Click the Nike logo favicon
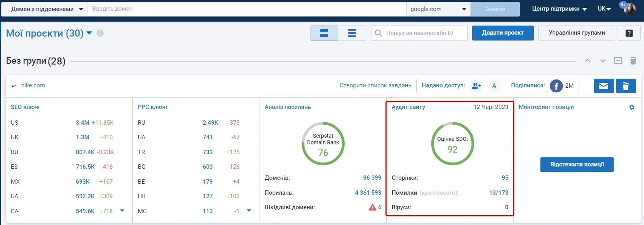Viewport: 644px width, 225px height. pos(15,86)
